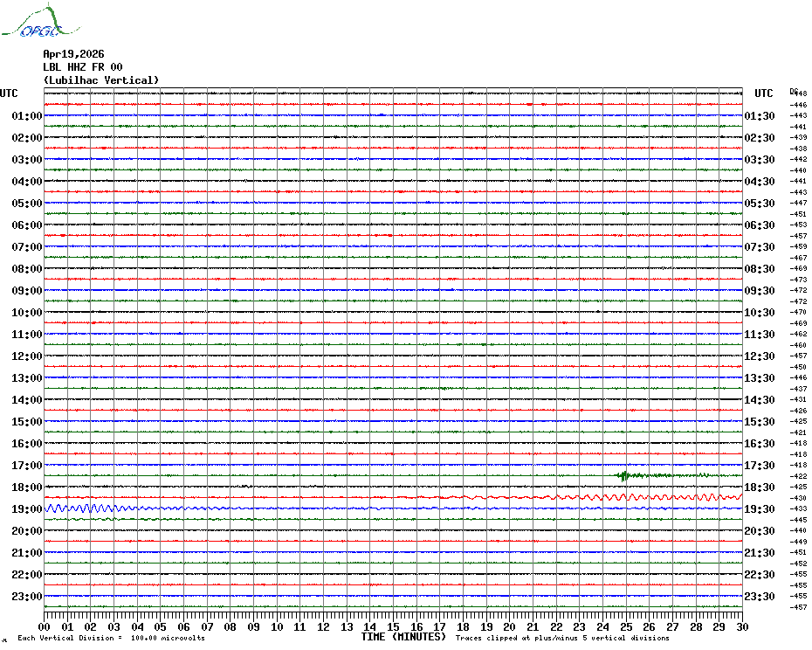This screenshot has width=812, height=650.
Task: Click the UTC label left of the chart
Action: 9,93
